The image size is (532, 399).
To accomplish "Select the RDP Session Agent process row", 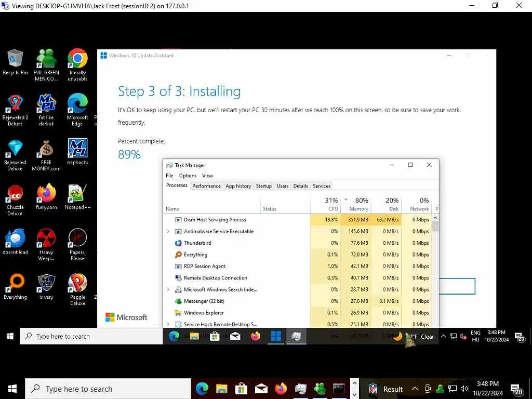I will (298, 267).
